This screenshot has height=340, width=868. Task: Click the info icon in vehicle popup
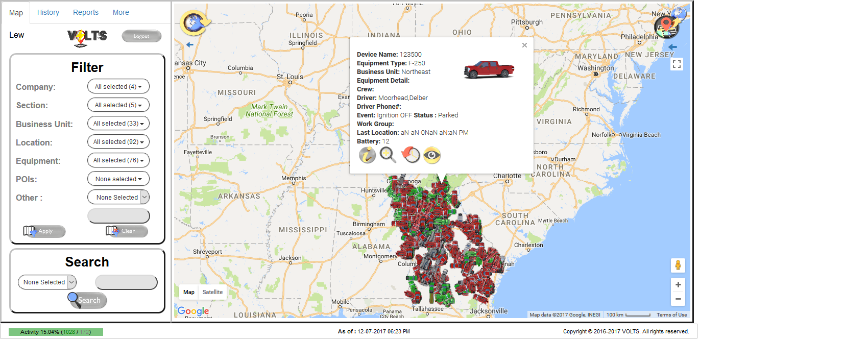pos(367,155)
